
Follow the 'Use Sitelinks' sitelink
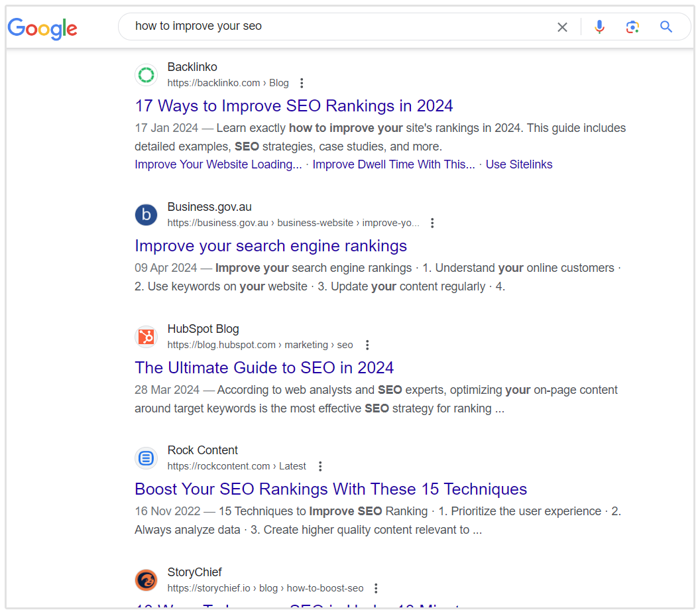coord(518,164)
